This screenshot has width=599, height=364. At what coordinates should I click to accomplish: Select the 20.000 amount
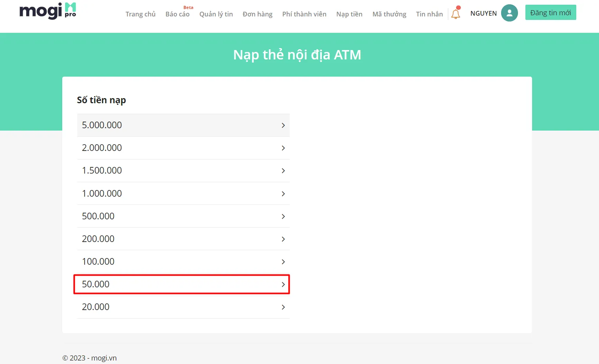[183, 307]
